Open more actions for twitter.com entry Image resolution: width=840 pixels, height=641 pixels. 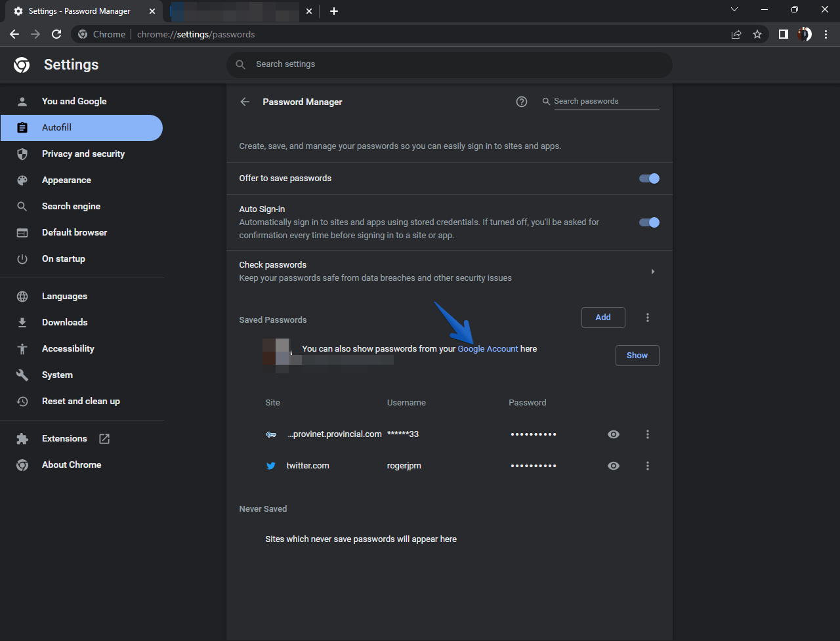[648, 466]
